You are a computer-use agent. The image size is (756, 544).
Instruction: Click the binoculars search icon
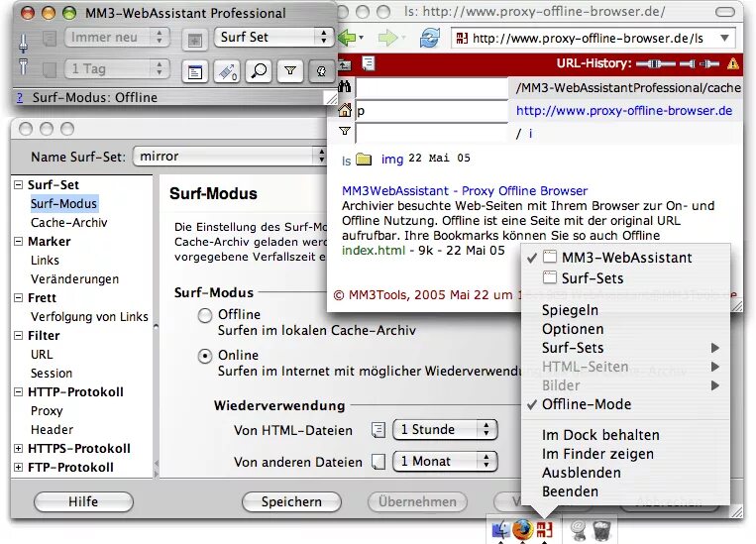(x=345, y=87)
